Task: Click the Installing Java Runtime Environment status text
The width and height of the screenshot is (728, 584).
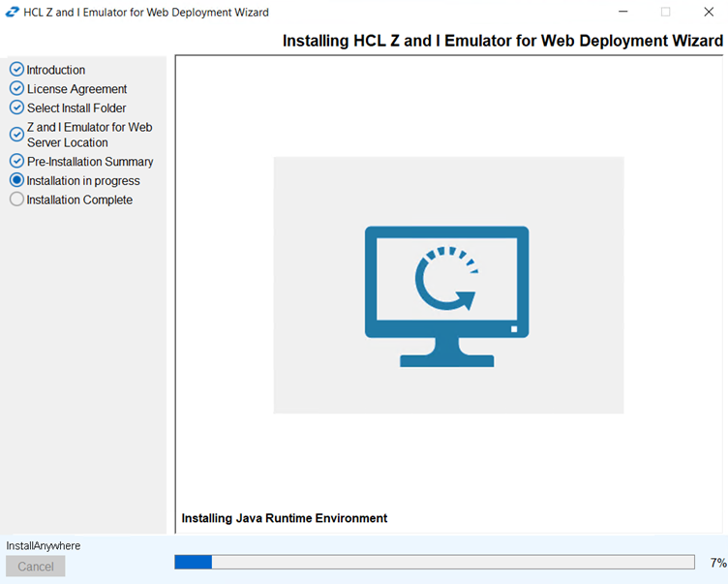Action: click(x=285, y=518)
